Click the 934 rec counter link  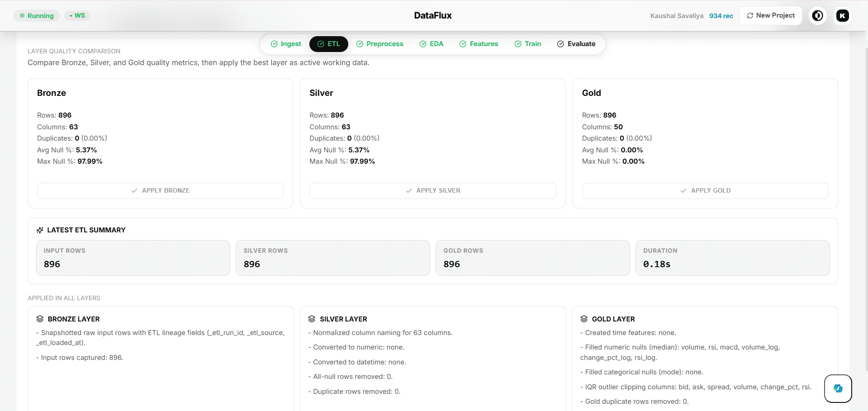(721, 15)
